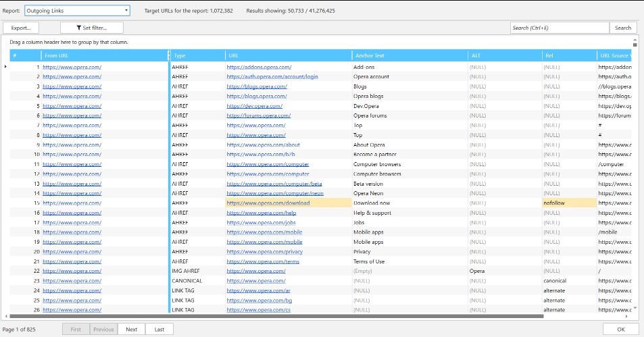This screenshot has height=337, width=644.
Task: Select the Opera forums anchor text cell
Action: pos(410,115)
